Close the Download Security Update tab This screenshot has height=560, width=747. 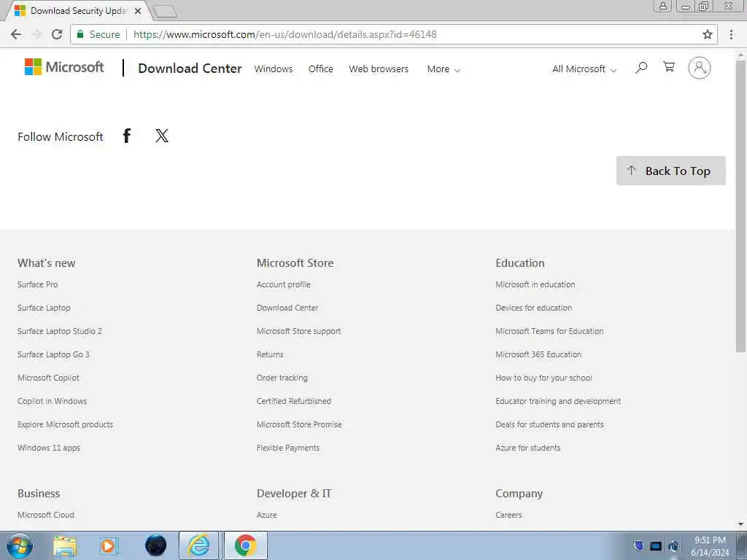pyautogui.click(x=138, y=10)
